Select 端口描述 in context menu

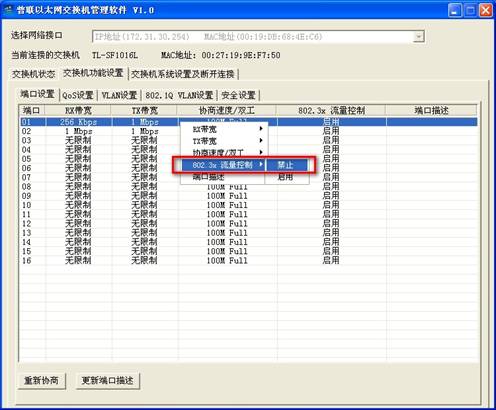click(x=223, y=177)
